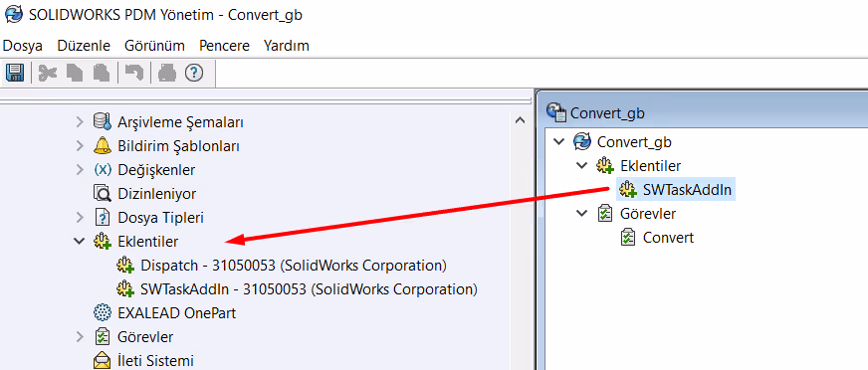Select Dispatch - 31050053 (SolidWorks Corporation)

pos(294,266)
